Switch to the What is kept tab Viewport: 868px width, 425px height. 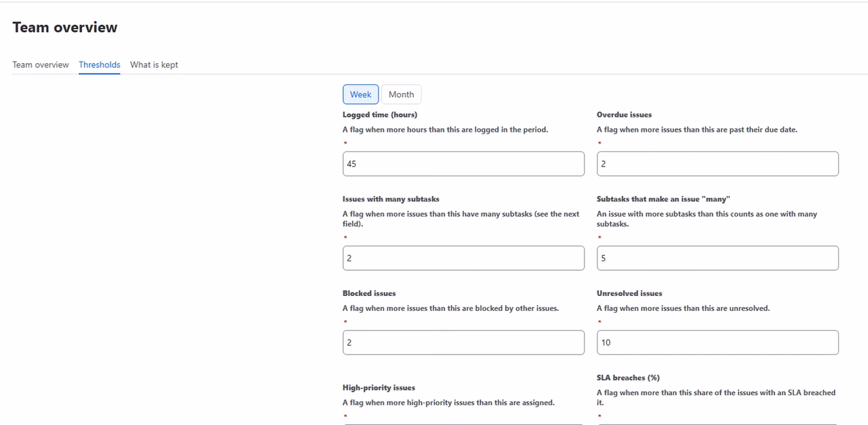154,64
